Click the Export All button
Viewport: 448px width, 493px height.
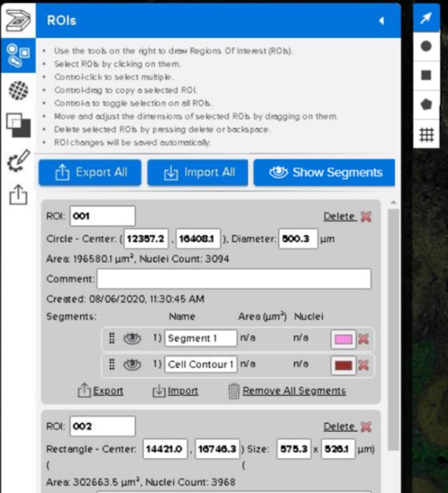[x=90, y=172]
